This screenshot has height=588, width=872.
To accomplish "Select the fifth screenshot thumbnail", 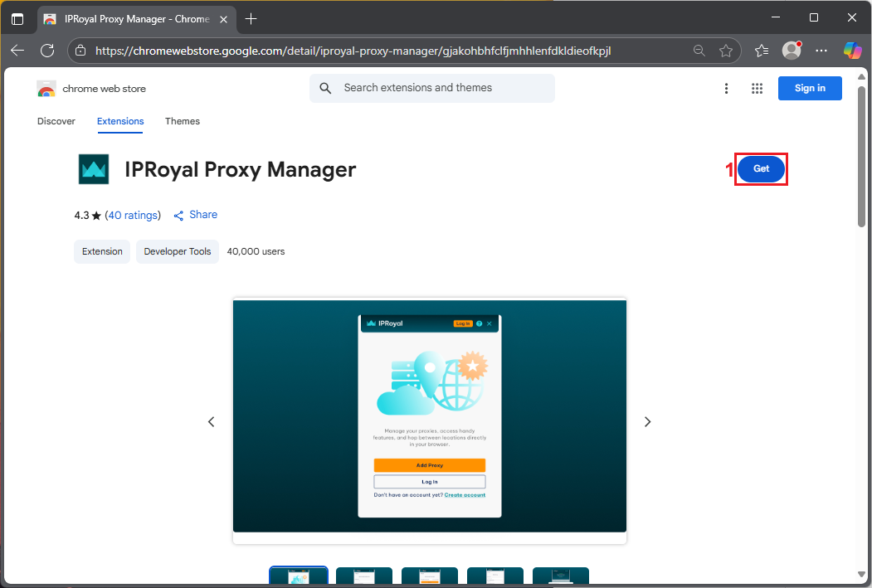I will (x=561, y=576).
